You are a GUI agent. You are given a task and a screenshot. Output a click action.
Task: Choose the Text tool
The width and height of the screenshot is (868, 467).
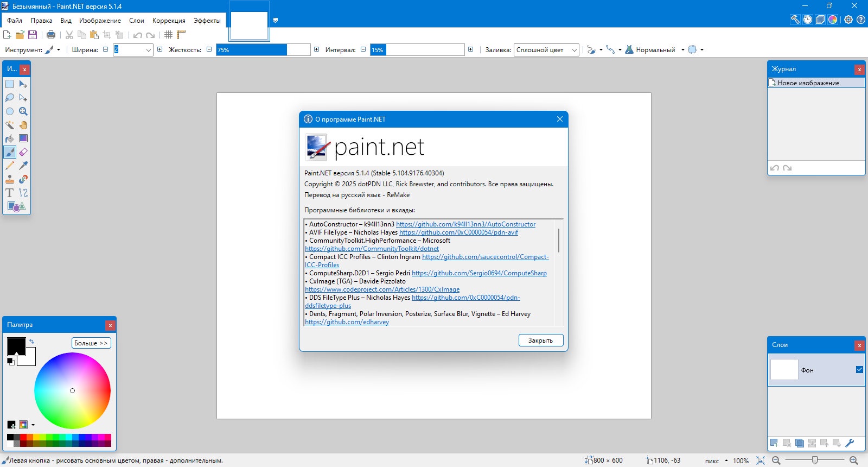[x=10, y=193]
